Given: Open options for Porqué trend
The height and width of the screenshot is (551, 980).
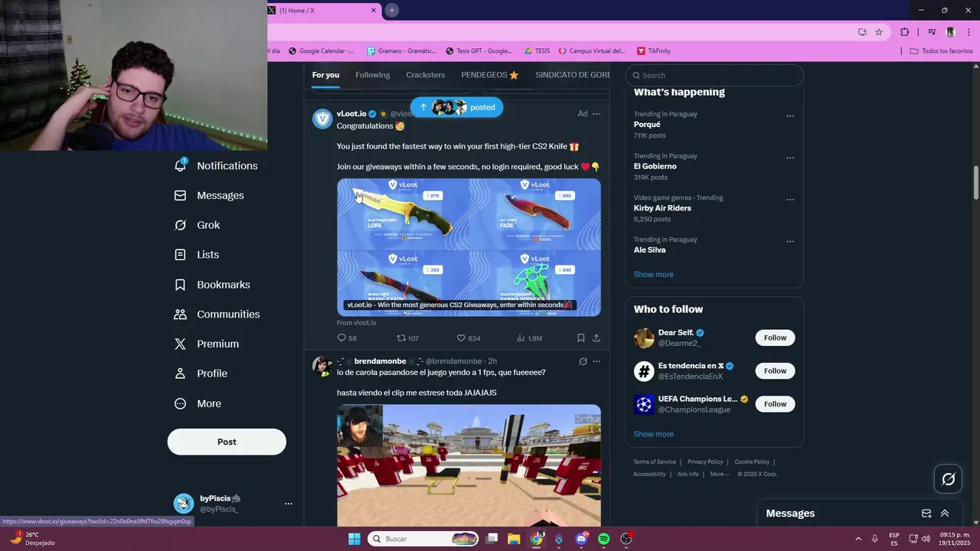Looking at the screenshot, I should coord(790,116).
